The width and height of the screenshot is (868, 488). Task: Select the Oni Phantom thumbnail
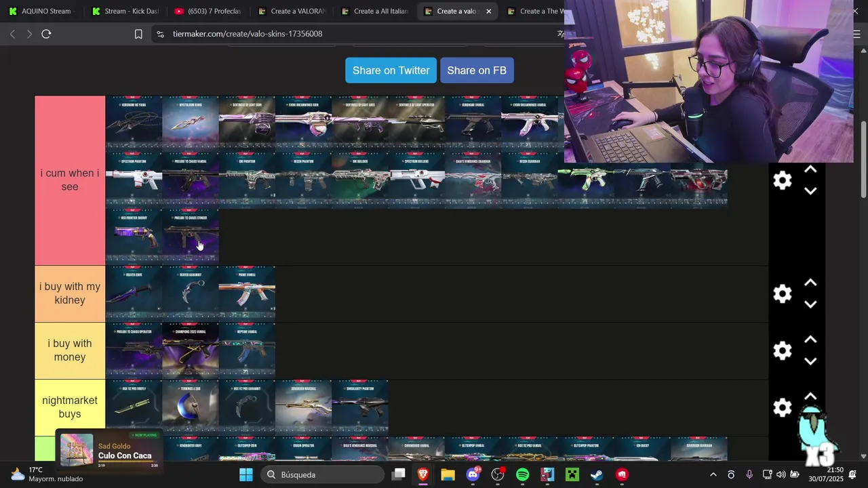coord(247,180)
